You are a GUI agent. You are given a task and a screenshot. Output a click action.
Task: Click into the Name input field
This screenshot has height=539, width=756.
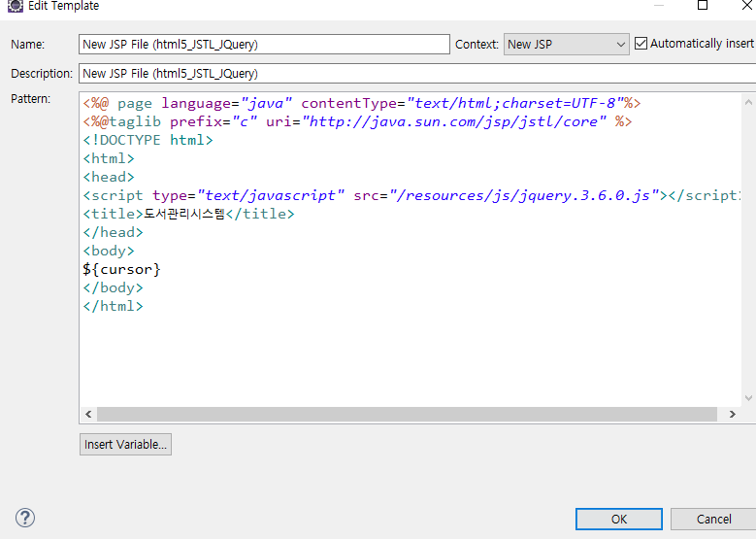[264, 45]
